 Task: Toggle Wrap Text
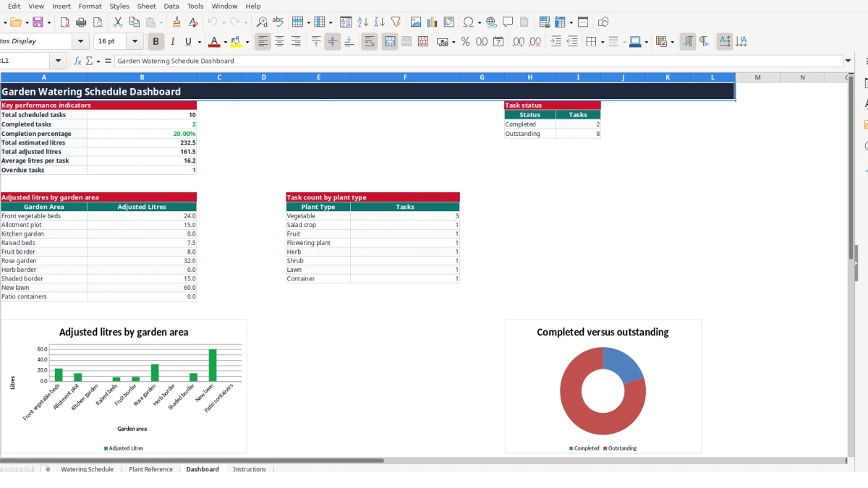(370, 42)
